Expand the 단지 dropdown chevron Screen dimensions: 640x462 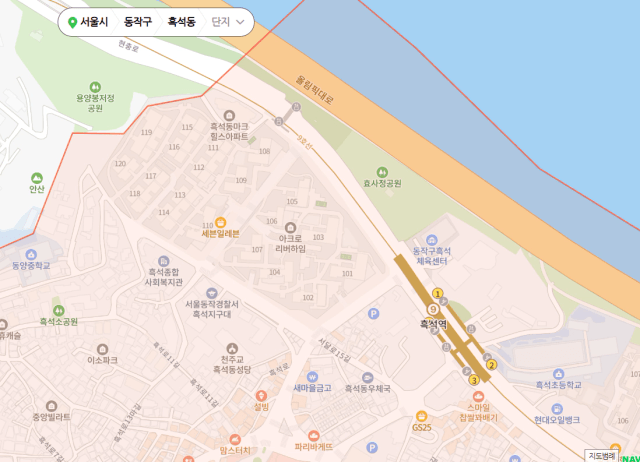tap(240, 22)
